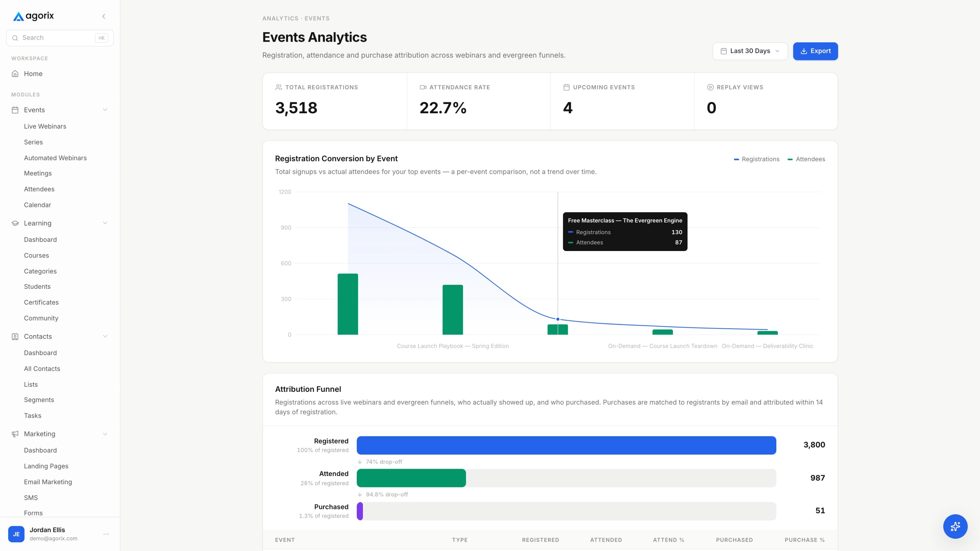Viewport: 980px width, 551px height.
Task: Collapse the Contacts module chevron
Action: 105,336
